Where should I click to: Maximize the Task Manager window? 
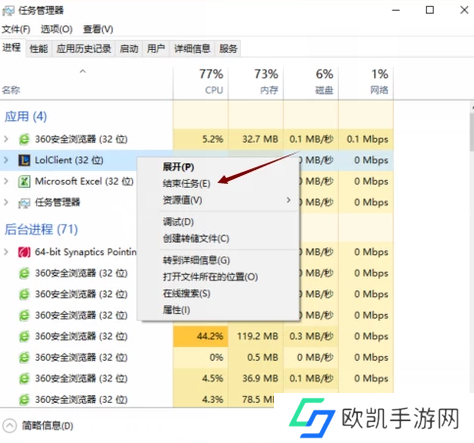pyautogui.click(x=430, y=10)
